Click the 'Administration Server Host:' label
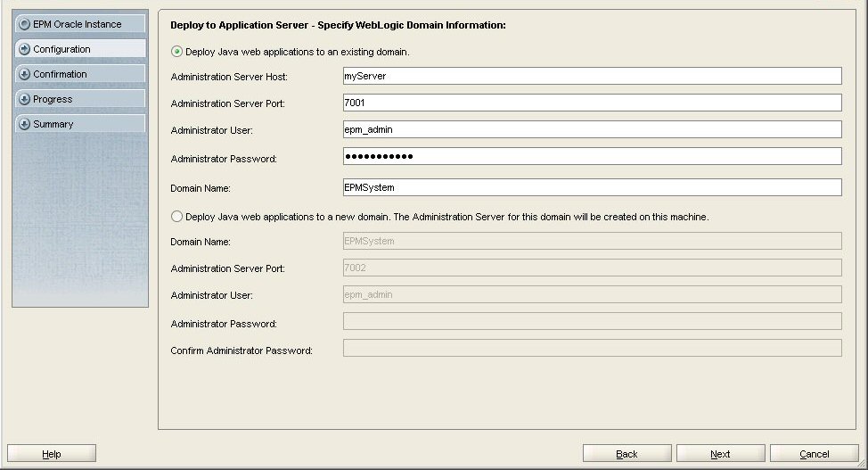Viewport: 868px width, 470px height. [x=229, y=77]
